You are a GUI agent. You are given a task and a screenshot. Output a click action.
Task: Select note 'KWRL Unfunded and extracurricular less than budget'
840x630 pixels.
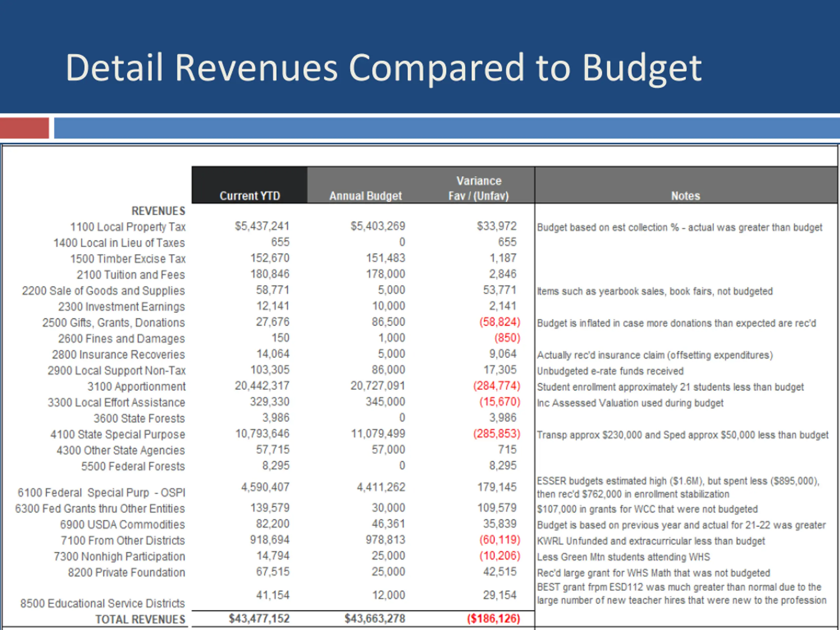tap(651, 541)
